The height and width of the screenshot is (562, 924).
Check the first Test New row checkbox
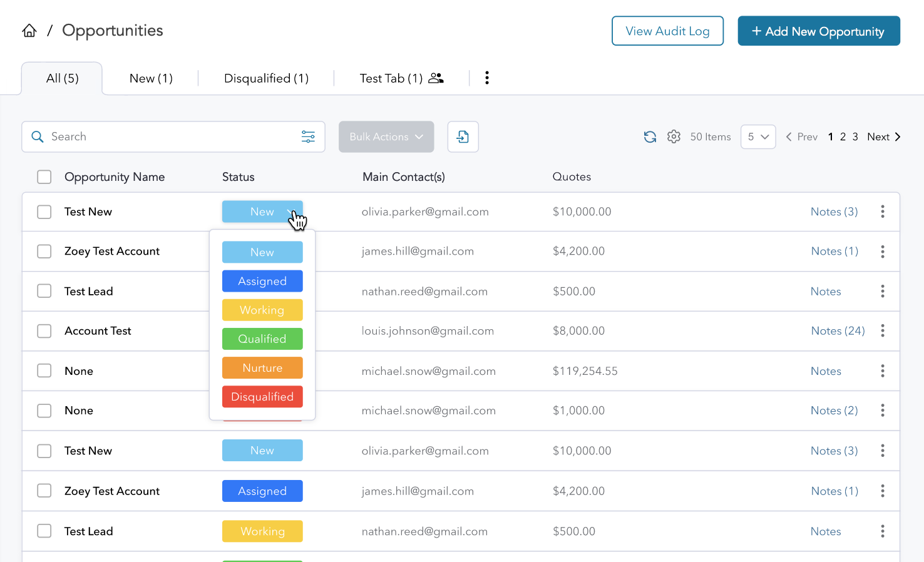44,212
